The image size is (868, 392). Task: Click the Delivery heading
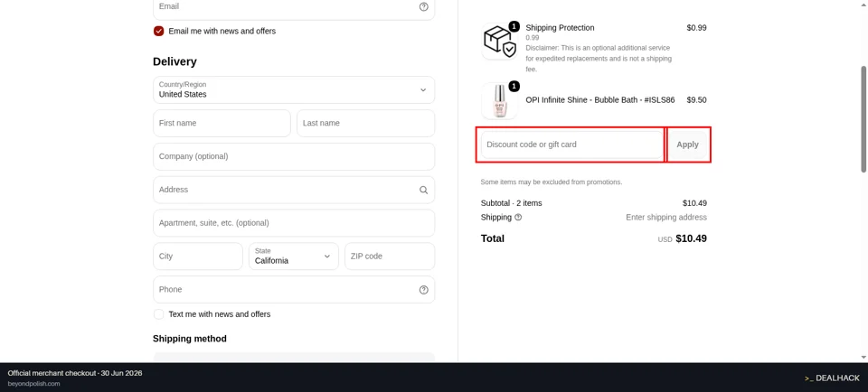pos(175,61)
